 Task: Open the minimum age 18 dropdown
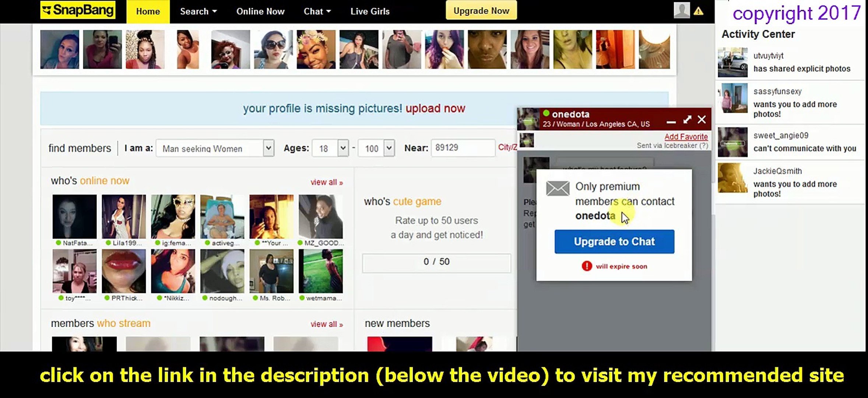tap(330, 148)
